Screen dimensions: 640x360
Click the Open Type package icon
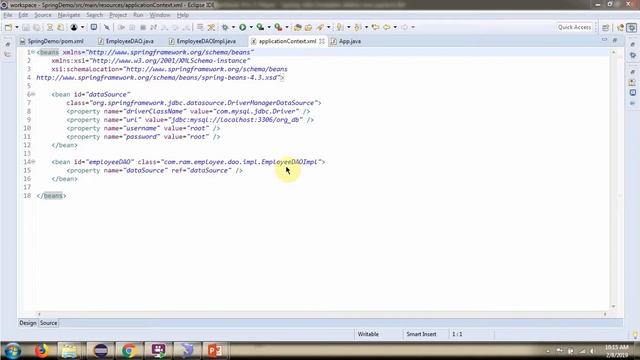click(298, 27)
